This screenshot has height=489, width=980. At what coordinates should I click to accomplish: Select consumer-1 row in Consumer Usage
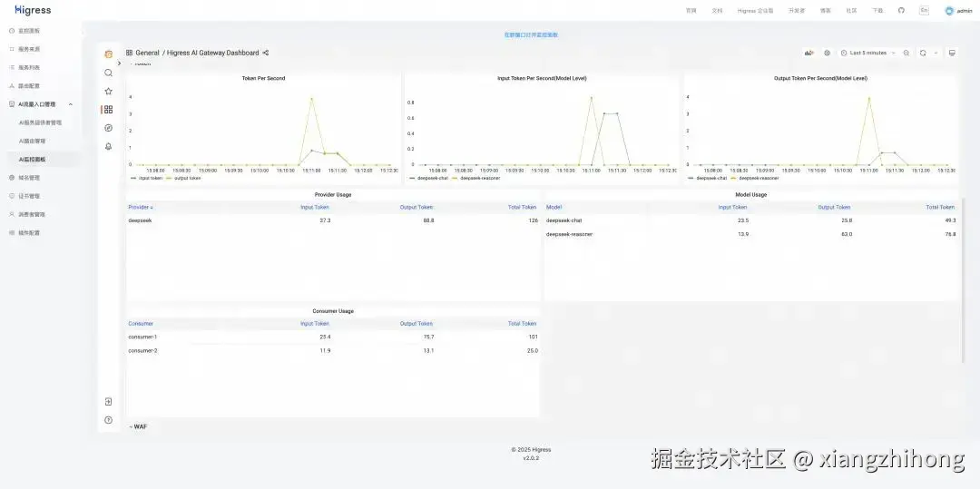pyautogui.click(x=333, y=337)
